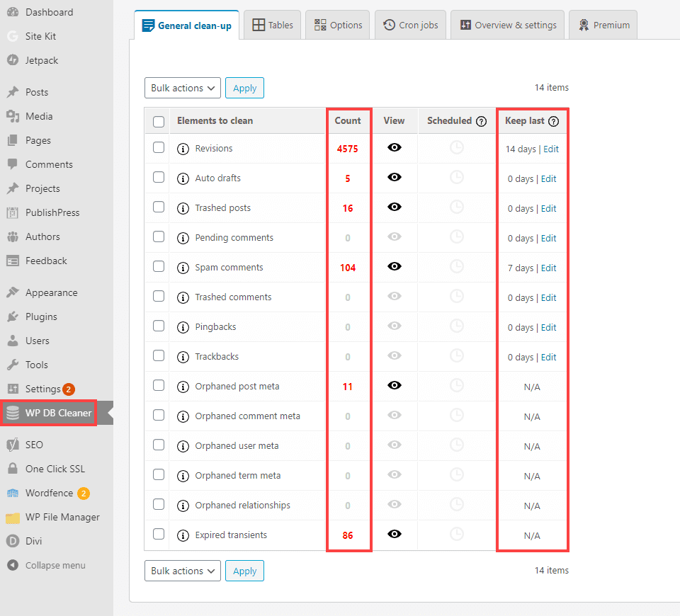Click the Scheduled help question mark icon
Image resolution: width=680 pixels, height=616 pixels.
[482, 121]
